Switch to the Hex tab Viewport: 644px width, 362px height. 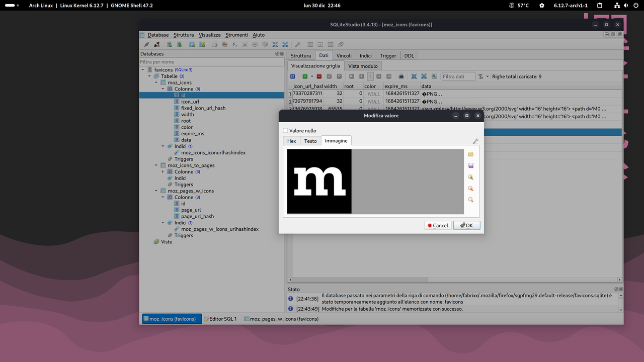(292, 141)
